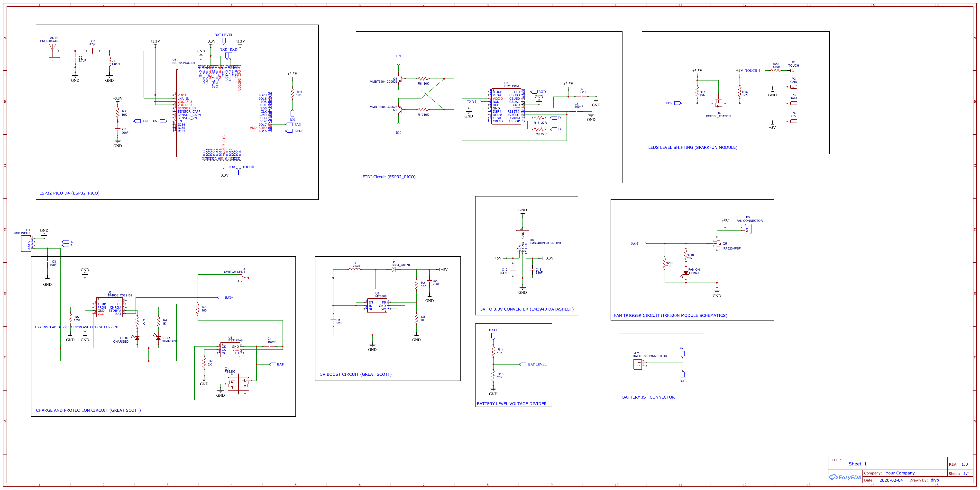Click the C7 47pF capacitor symbol
The height and width of the screenshot is (490, 980).
tap(93, 51)
